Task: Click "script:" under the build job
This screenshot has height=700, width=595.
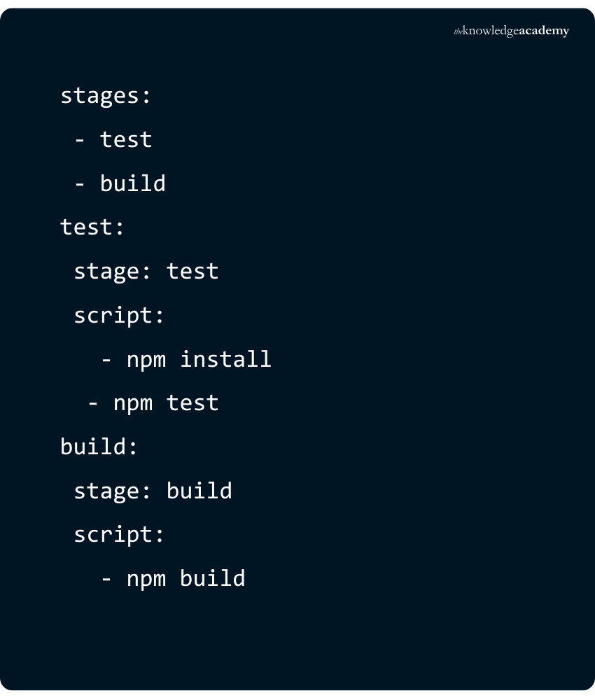Action: click(x=119, y=535)
